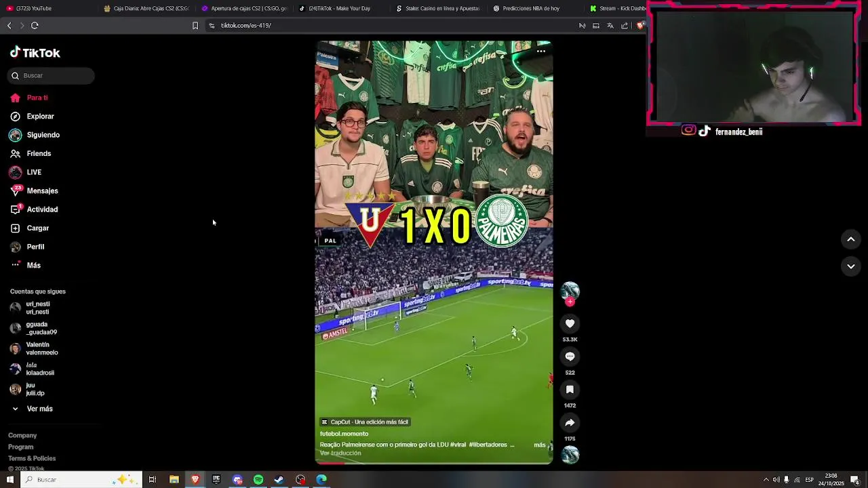Open the comments with the speech bubble icon

(x=570, y=357)
